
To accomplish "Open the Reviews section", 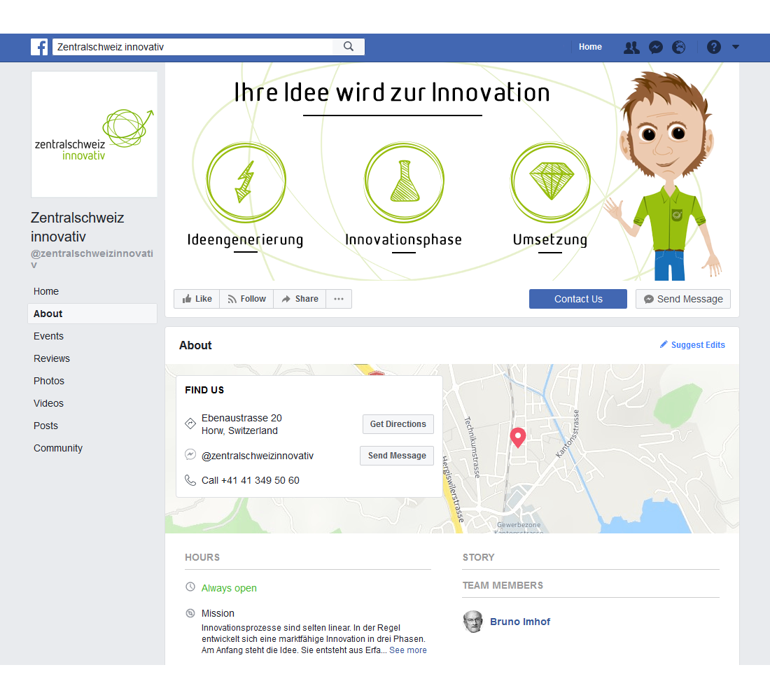I will point(52,358).
